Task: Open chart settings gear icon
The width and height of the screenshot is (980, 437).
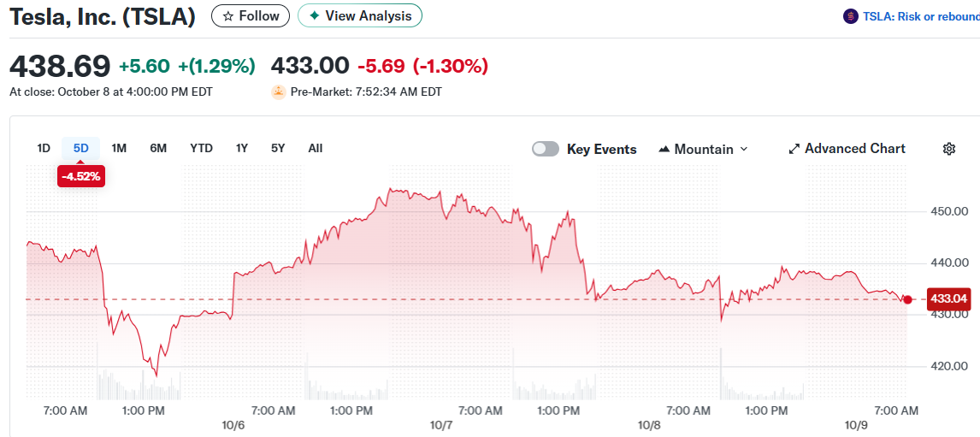Action: (948, 149)
